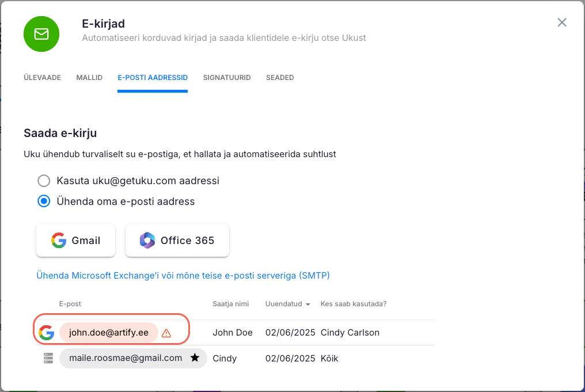Screen dimensions: 585x392
Task: Close the E-kirjad dialog
Action: [562, 22]
